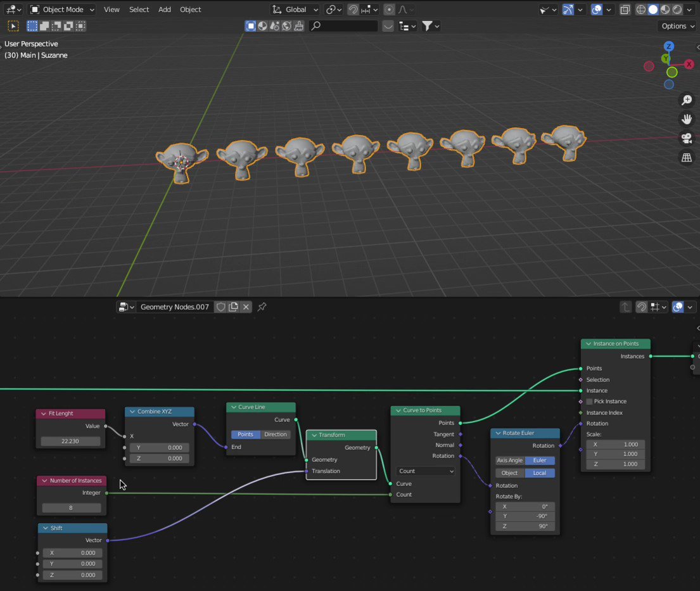Viewport: 700px width, 591px height.
Task: Enable the Pick Instance checkbox
Action: (x=589, y=402)
